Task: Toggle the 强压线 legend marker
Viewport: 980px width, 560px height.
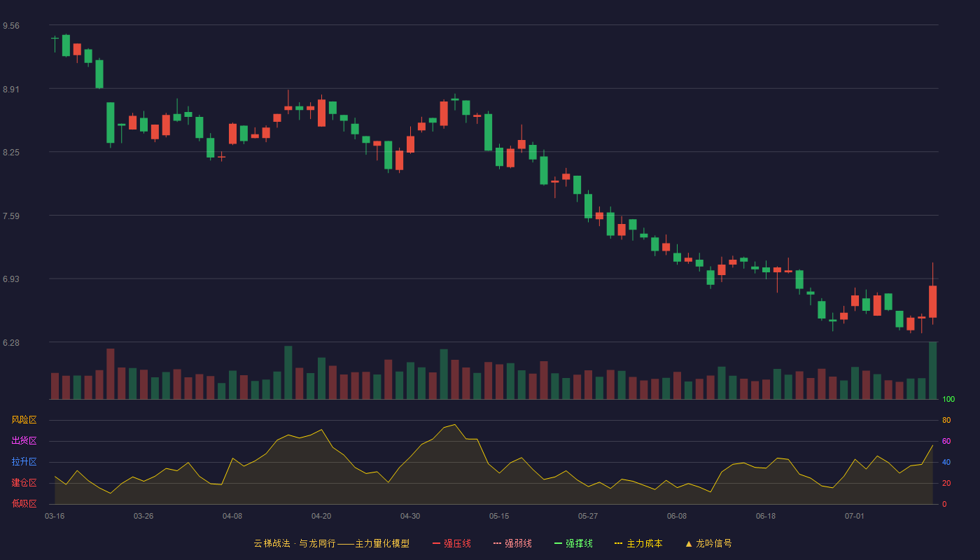Action: (x=437, y=543)
